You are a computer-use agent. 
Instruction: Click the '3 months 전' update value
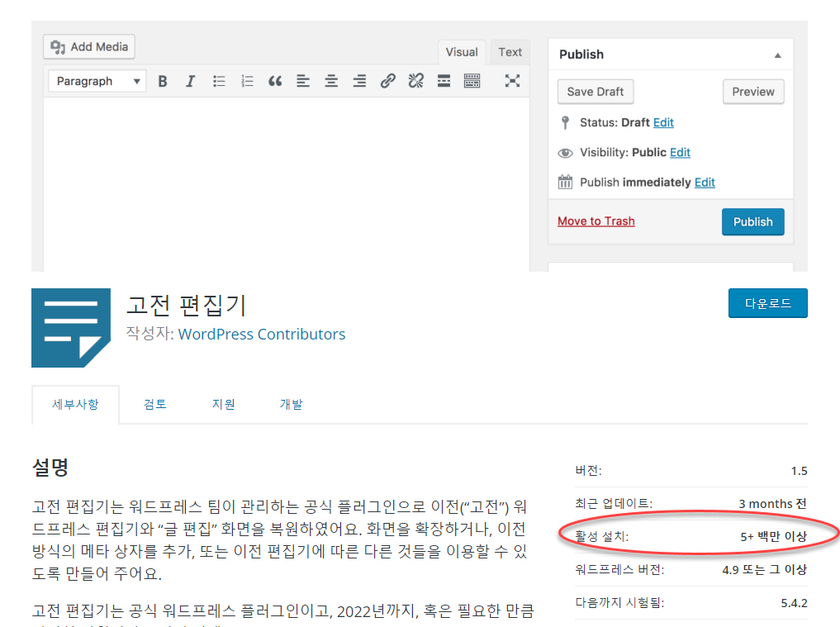[772, 504]
